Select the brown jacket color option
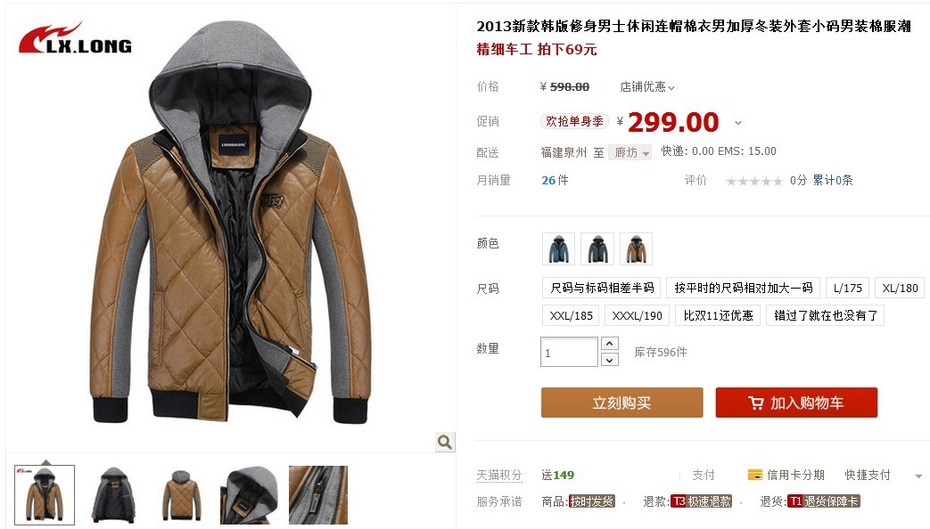 pos(636,248)
